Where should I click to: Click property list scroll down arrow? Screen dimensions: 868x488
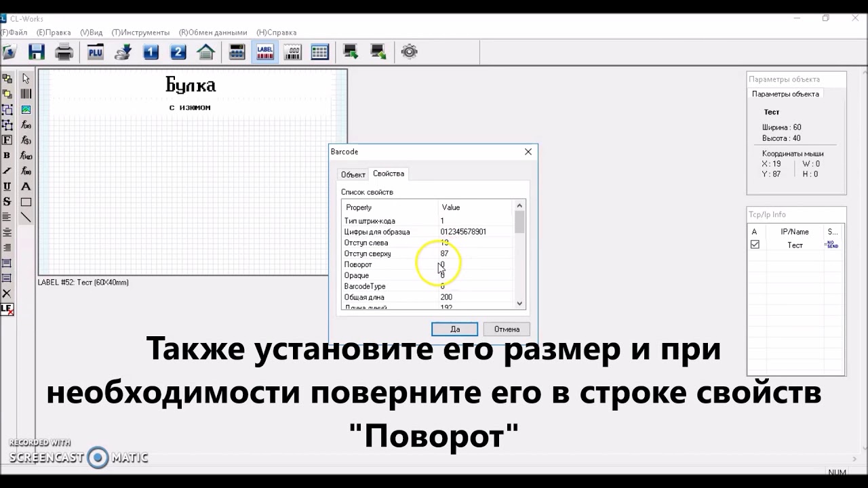520,304
